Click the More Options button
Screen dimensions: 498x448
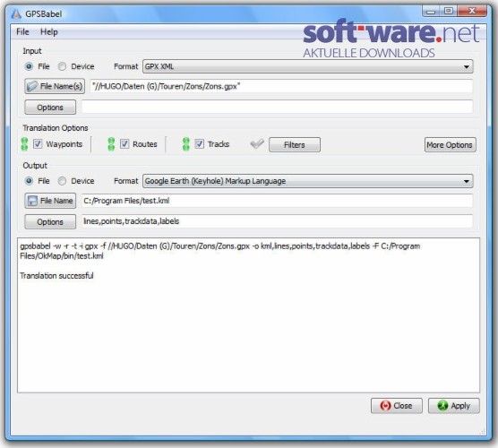coord(450,145)
